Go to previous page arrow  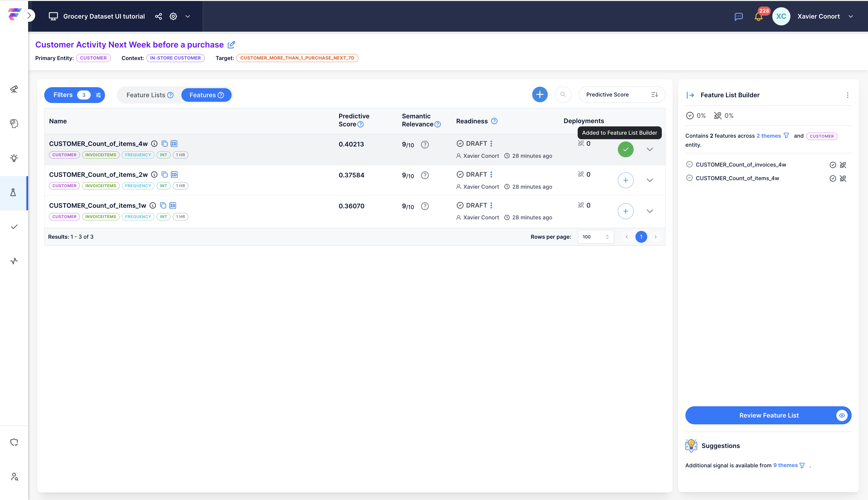coord(627,237)
